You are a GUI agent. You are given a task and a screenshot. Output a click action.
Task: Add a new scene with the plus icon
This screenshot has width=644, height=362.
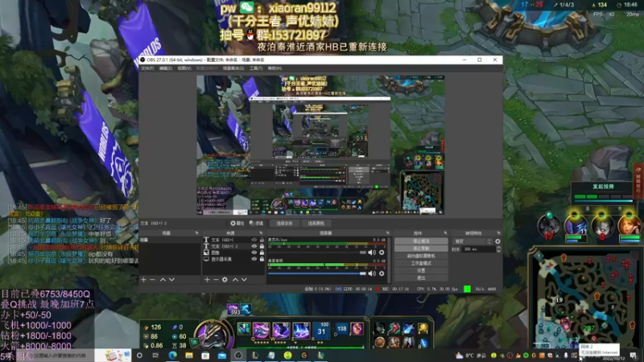point(143,279)
